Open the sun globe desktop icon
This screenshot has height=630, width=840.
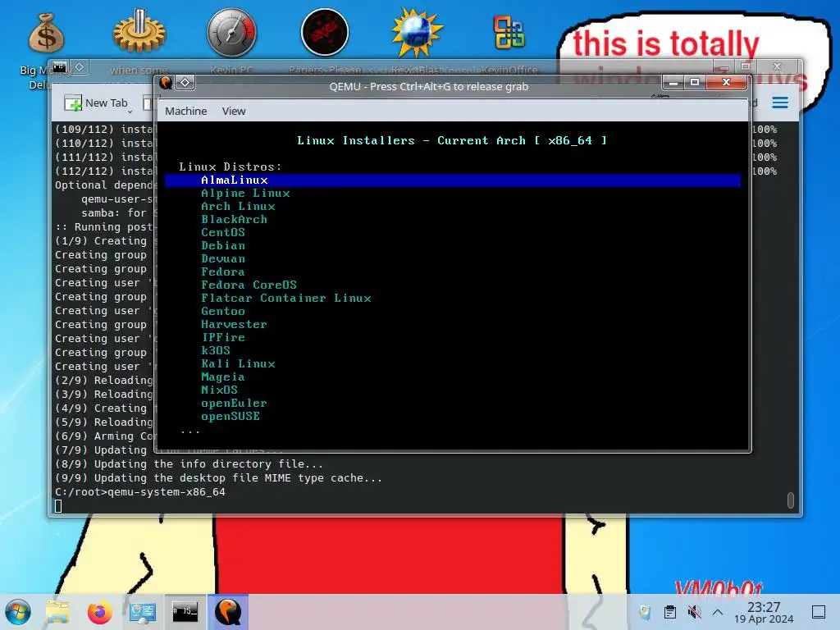pos(418,32)
